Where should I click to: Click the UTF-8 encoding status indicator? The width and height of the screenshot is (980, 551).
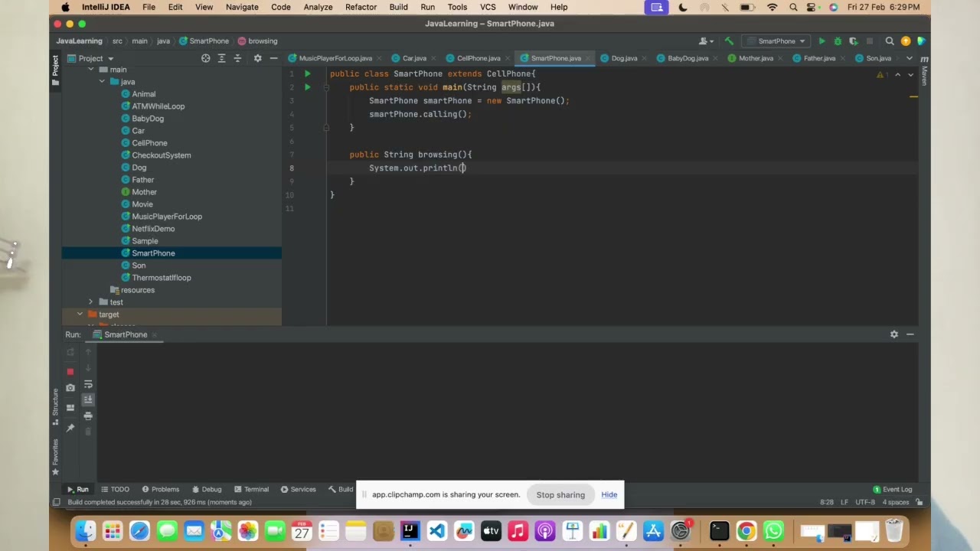865,502
